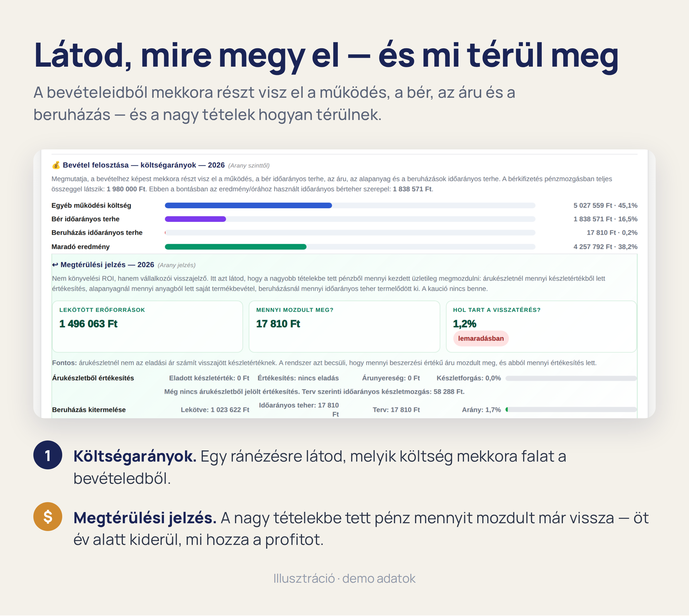Click the Beruházás kitermelése row label

point(89,410)
